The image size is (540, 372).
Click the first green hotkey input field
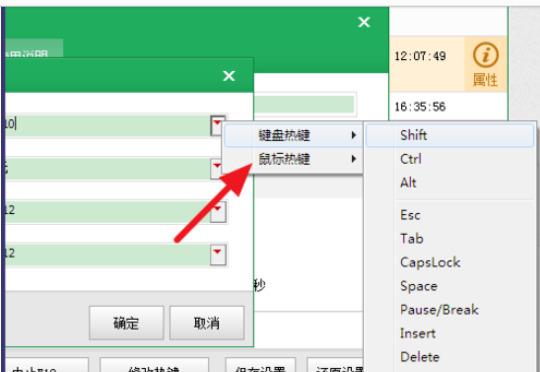click(x=107, y=125)
